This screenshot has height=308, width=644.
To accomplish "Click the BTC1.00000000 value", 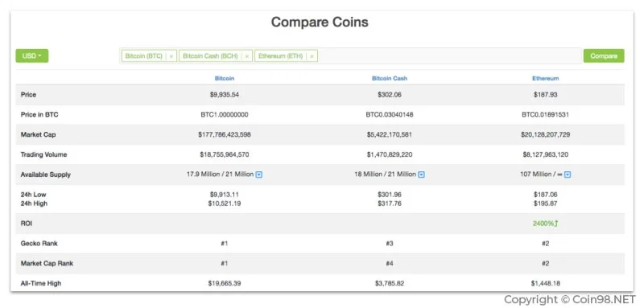I will (x=225, y=115).
